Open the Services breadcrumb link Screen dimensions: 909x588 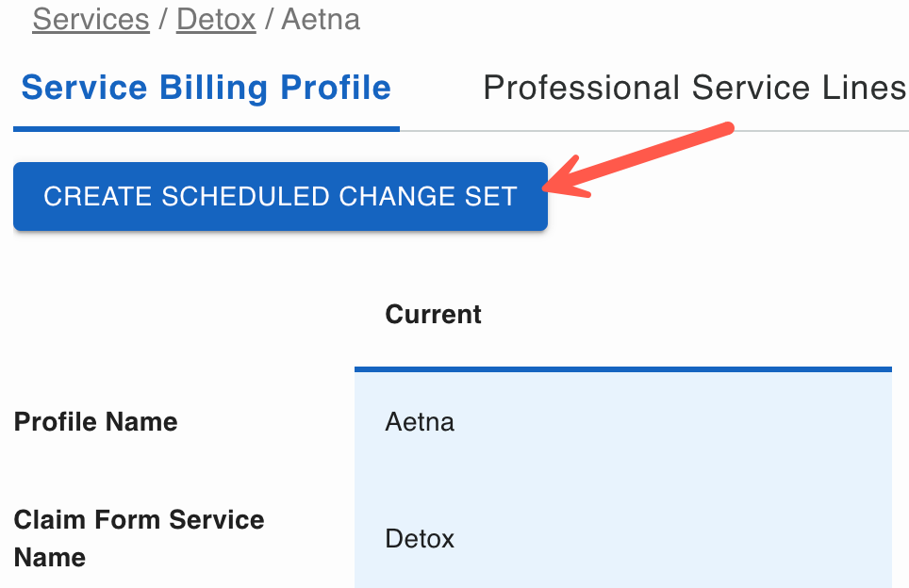click(91, 20)
